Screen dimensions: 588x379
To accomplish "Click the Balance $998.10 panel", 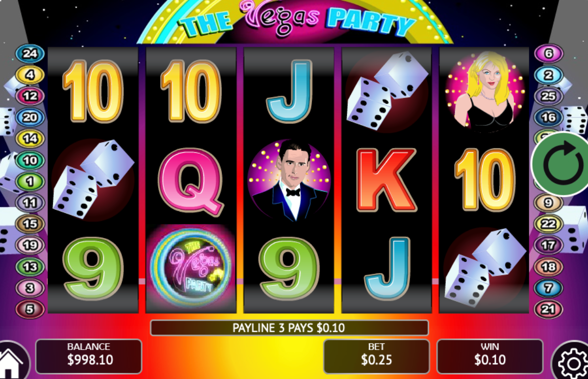I will click(89, 356).
